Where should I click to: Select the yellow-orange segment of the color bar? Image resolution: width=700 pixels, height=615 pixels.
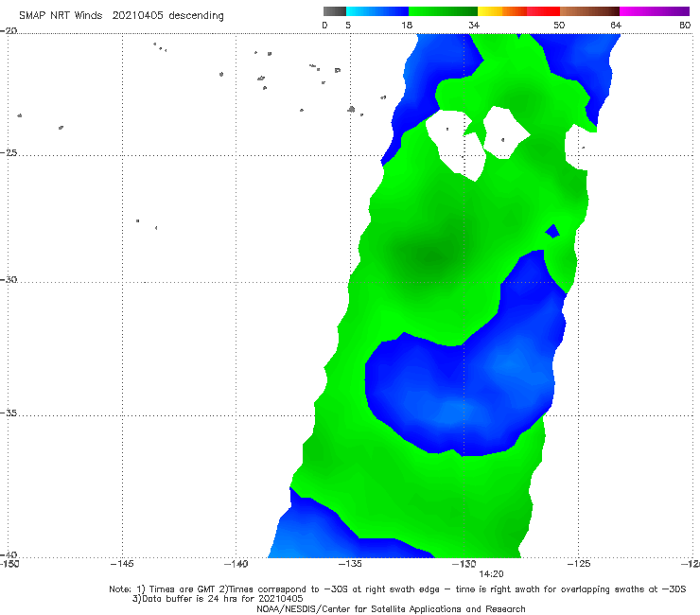tap(501, 11)
